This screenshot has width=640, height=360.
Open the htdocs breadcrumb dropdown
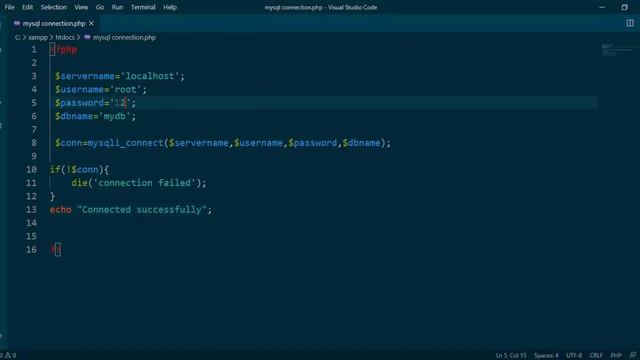pos(65,38)
